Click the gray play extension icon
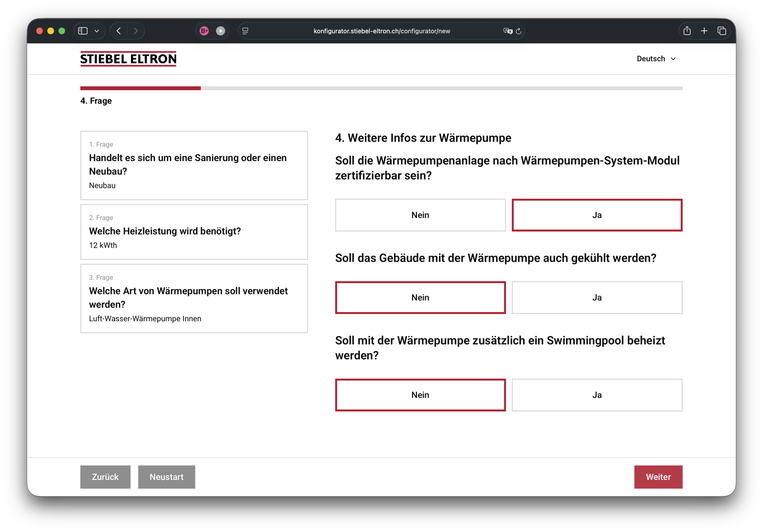This screenshot has height=532, width=763. coord(220,31)
